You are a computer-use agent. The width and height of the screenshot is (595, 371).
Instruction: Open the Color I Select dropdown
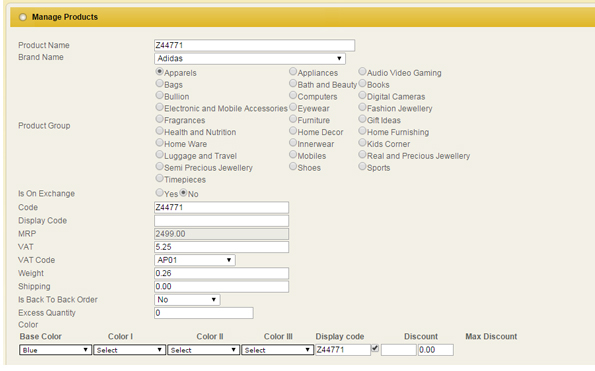[x=129, y=350]
